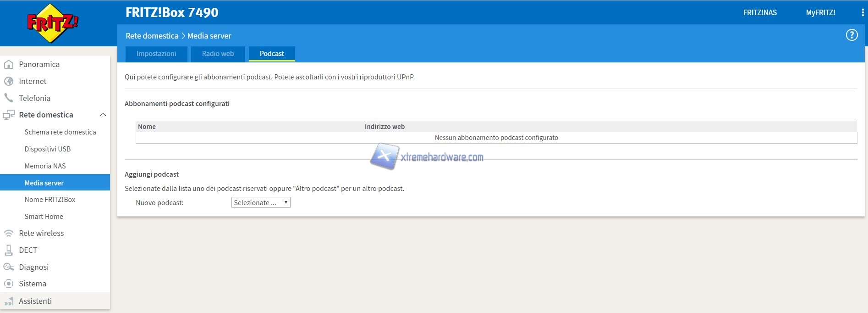Click the Internet globe icon

8,82
